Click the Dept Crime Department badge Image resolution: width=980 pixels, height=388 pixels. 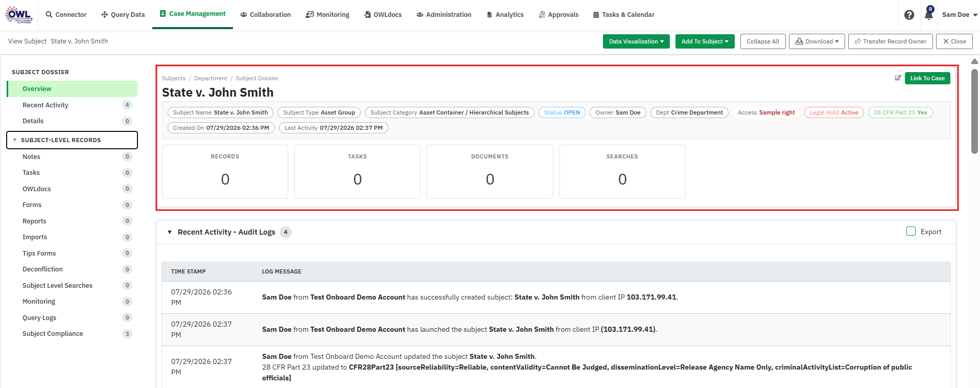[689, 112]
